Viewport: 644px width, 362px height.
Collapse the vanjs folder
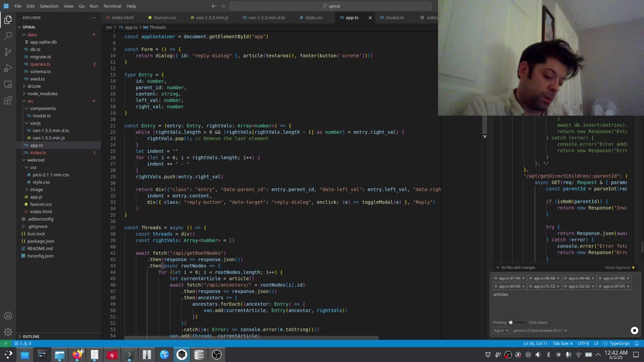[58, 123]
